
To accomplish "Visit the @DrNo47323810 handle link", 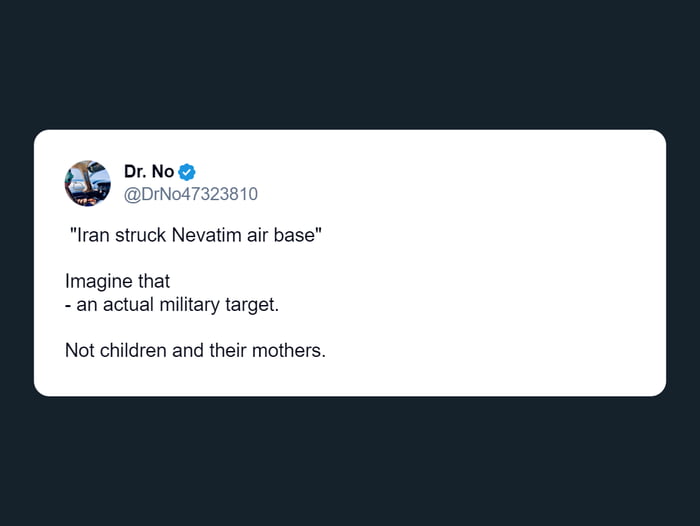I will coord(191,194).
